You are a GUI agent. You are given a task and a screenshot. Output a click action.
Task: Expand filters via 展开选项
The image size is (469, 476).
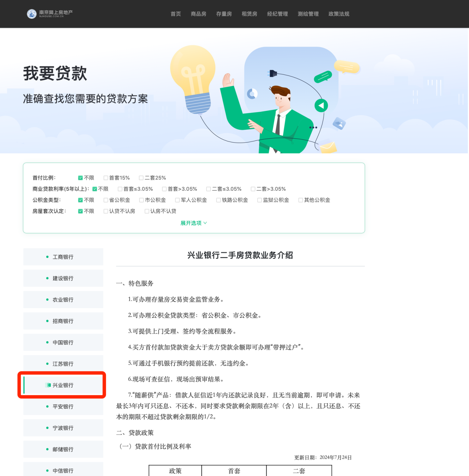point(193,223)
